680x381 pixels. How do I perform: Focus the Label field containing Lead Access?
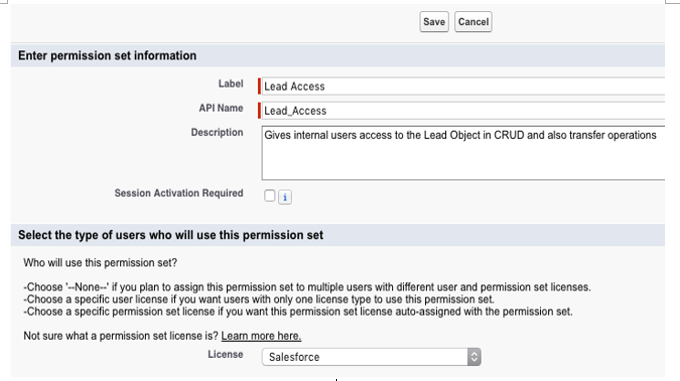pos(463,86)
